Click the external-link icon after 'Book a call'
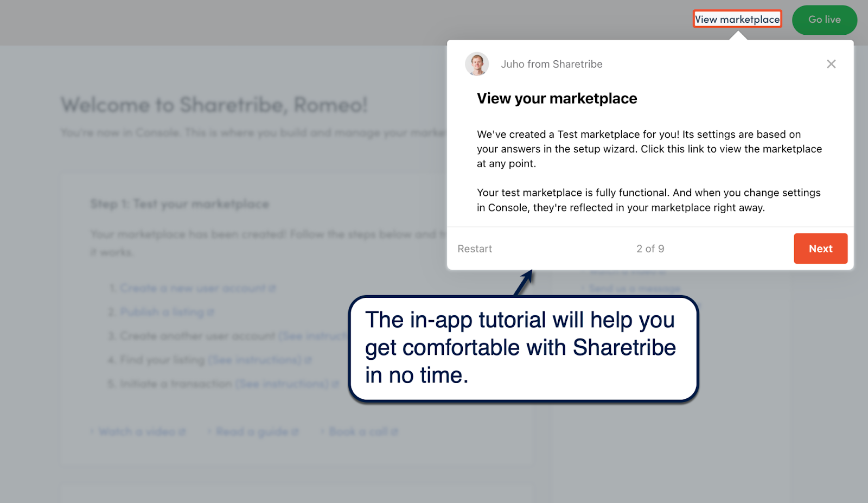Screen dimensions: 868x503 click(394, 432)
